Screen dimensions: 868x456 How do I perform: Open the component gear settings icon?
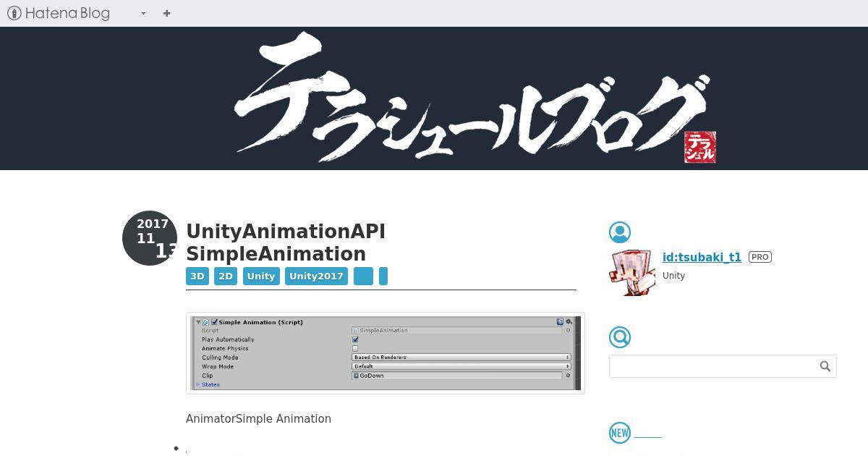pos(569,322)
